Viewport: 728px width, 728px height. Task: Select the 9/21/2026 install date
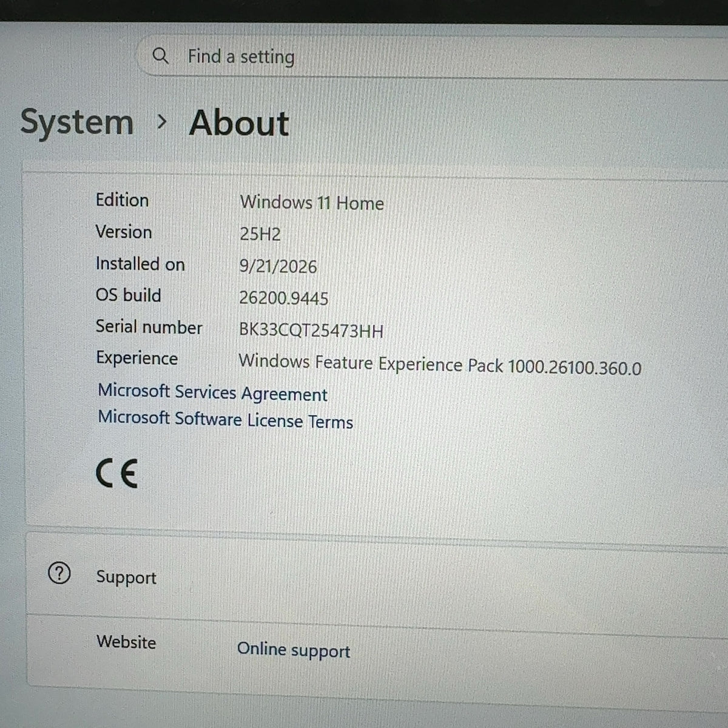point(278,266)
